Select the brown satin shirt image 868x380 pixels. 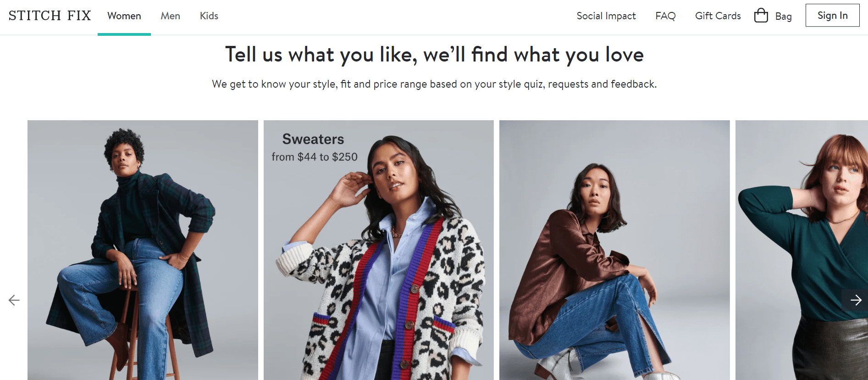pyautogui.click(x=614, y=250)
